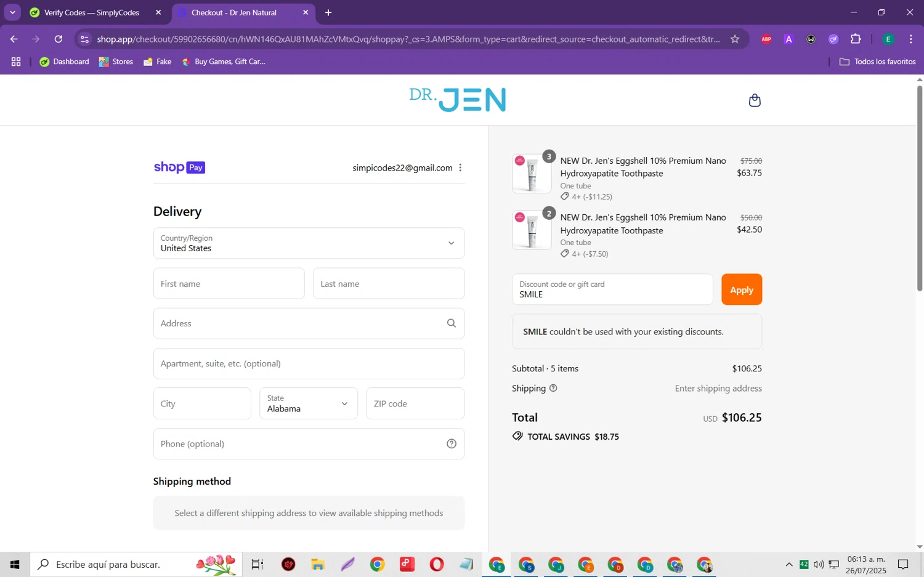Expand the Country/Region dropdown
The height and width of the screenshot is (577, 924).
(x=309, y=243)
